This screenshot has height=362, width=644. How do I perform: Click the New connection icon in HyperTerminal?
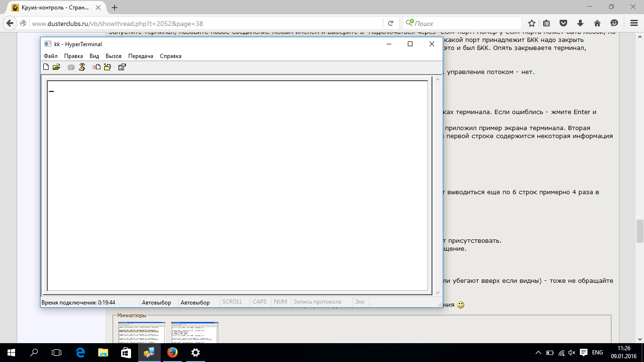click(46, 67)
